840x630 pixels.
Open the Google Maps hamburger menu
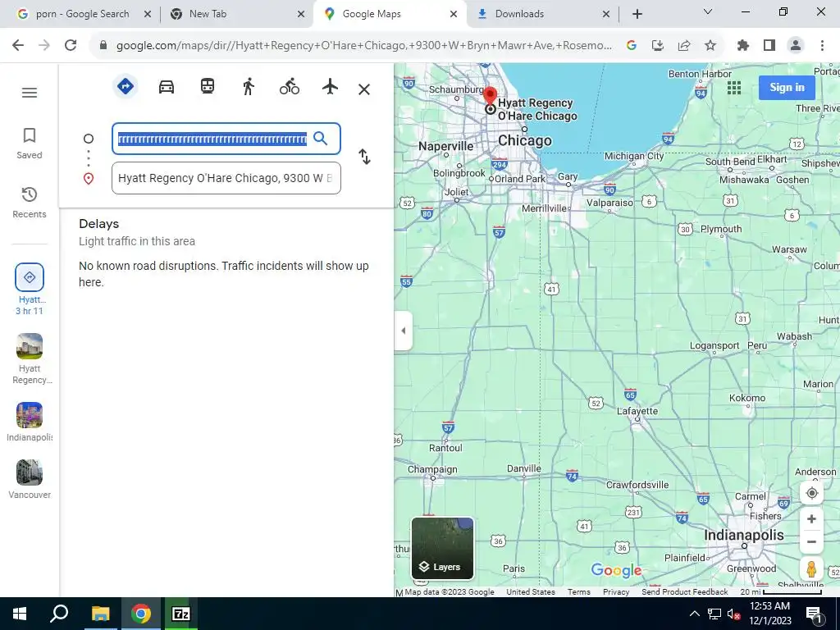coord(30,93)
